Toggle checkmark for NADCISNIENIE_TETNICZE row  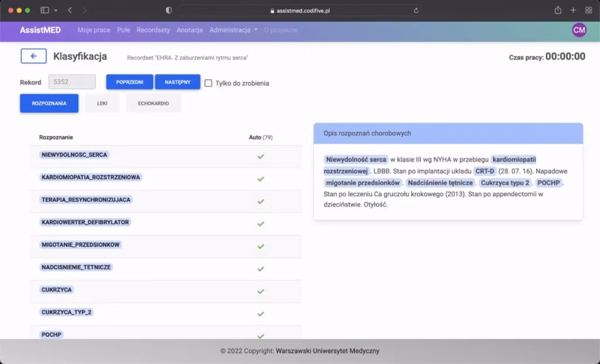261,269
